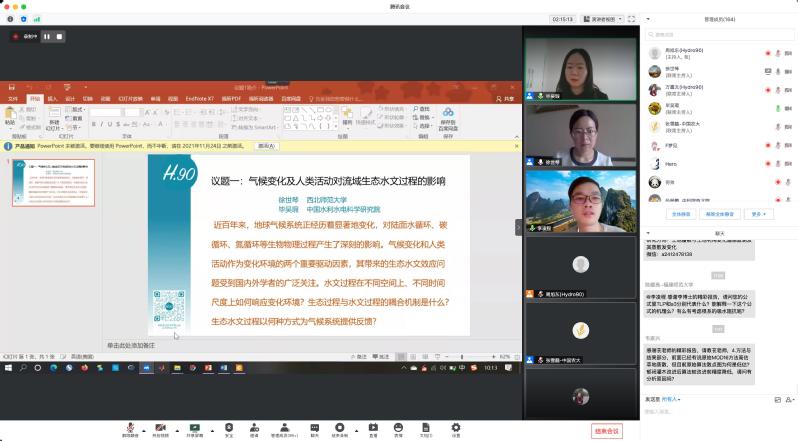This screenshot has width=798, height=441.
Task: Expand microphone options arrow
Action: 141,427
